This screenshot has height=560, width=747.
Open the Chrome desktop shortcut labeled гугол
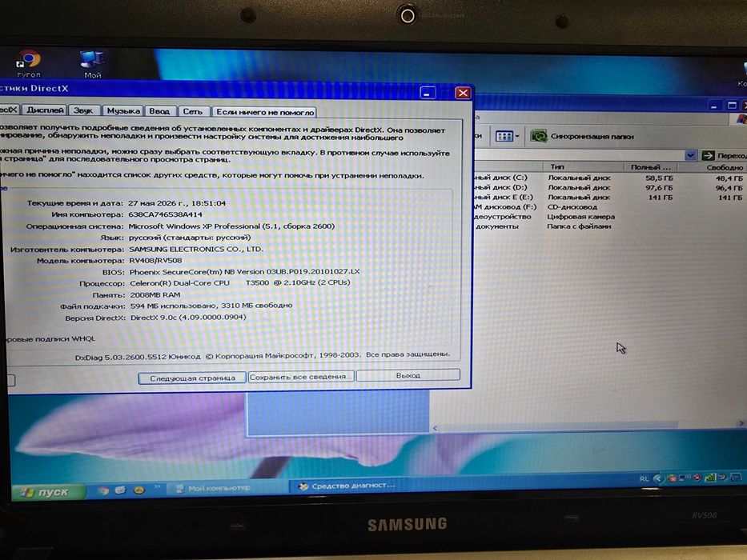point(28,63)
